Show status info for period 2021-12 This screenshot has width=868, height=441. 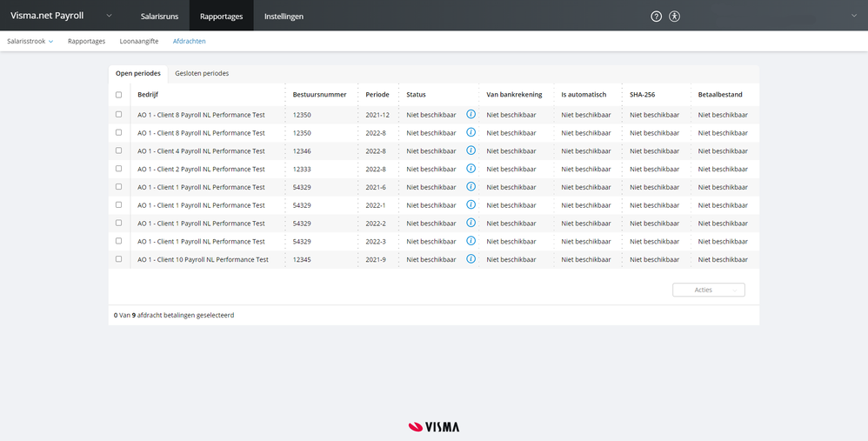pyautogui.click(x=471, y=114)
